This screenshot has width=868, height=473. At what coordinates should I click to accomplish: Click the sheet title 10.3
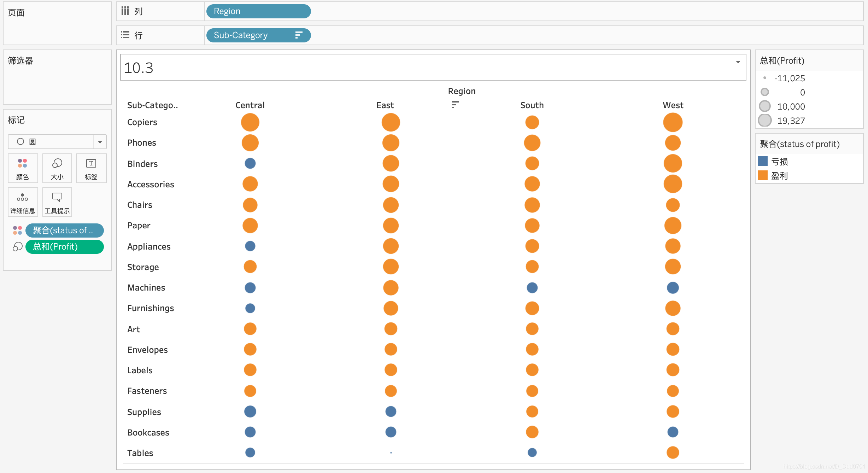[x=139, y=68]
